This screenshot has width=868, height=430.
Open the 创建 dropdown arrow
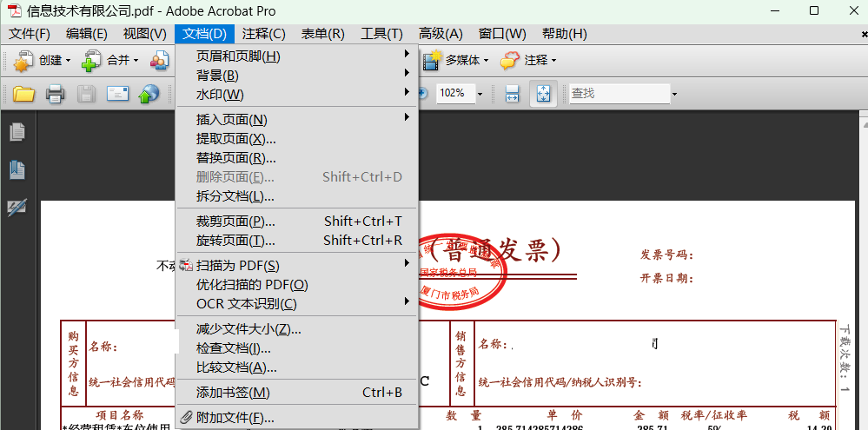[68, 60]
